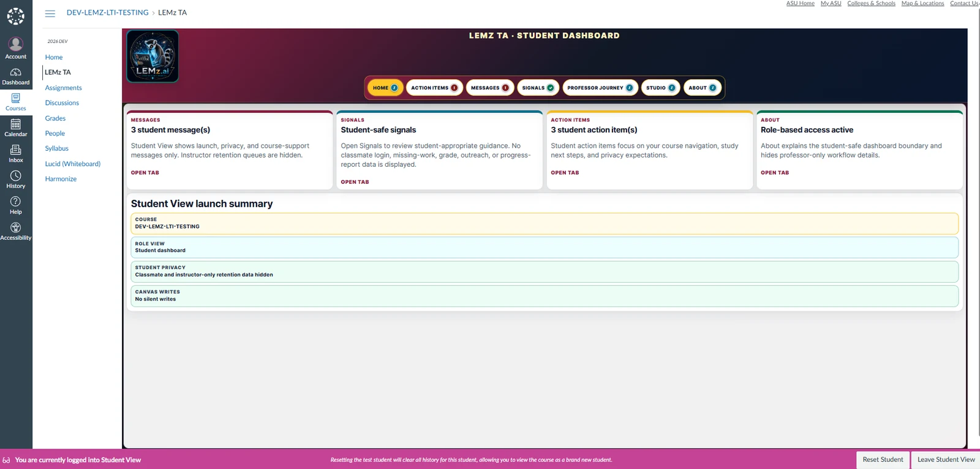980x469 pixels.
Task: Click the '3 student message(s)' heading
Action: pos(170,130)
